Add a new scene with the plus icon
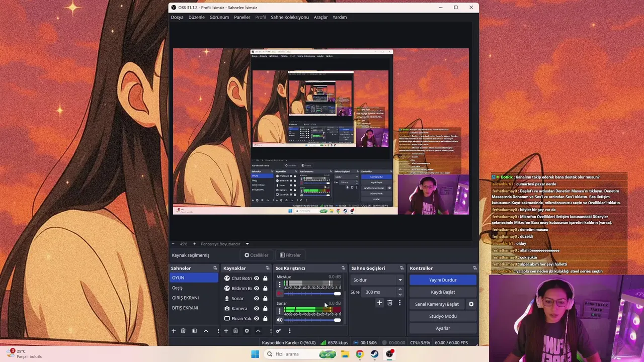 174,331
